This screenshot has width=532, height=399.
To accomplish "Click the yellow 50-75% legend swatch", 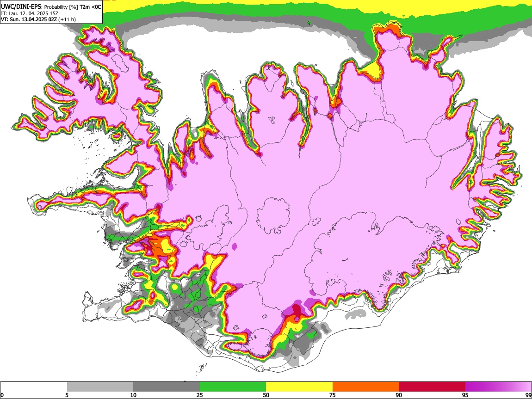I will pyautogui.click(x=299, y=387).
